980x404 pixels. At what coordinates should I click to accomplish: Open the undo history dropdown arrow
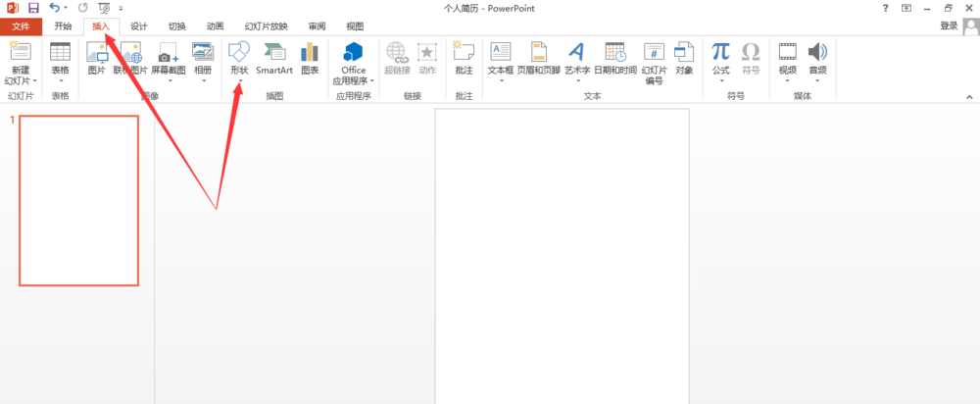[x=66, y=8]
